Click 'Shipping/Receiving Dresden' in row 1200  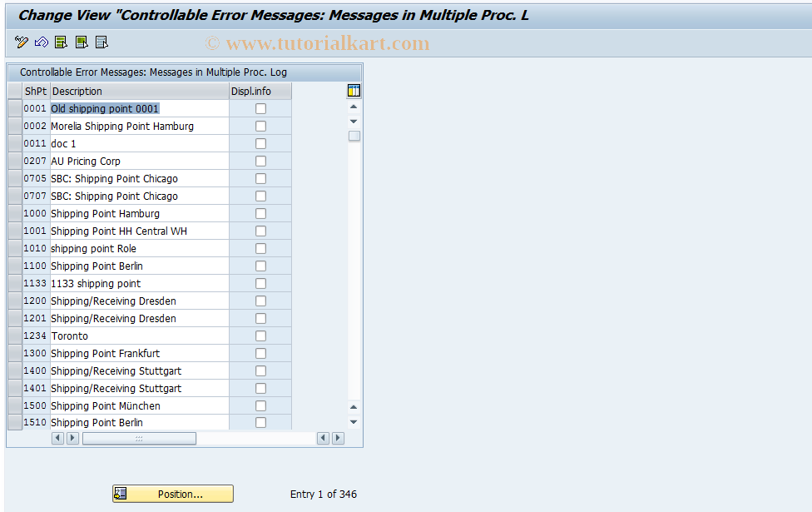139,301
